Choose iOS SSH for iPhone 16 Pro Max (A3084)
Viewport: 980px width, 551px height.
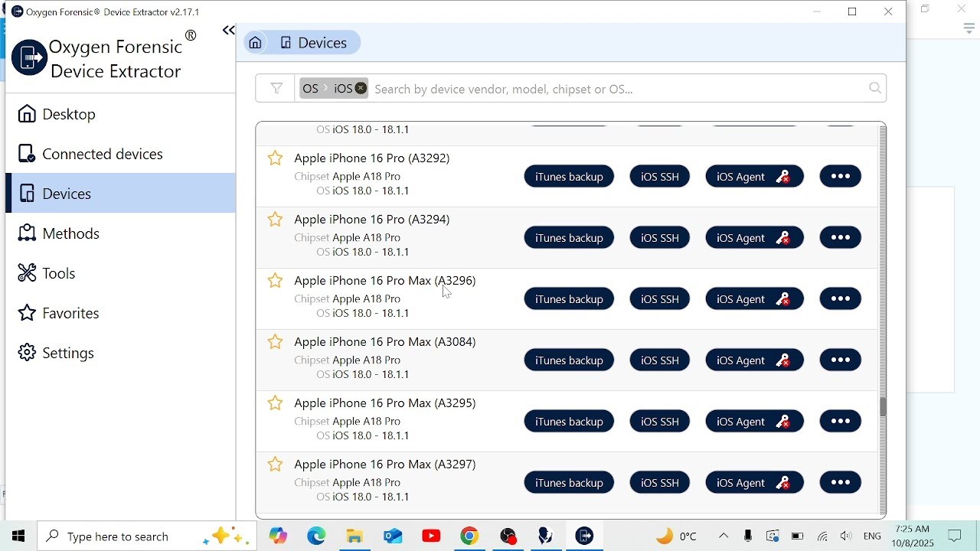pos(660,360)
